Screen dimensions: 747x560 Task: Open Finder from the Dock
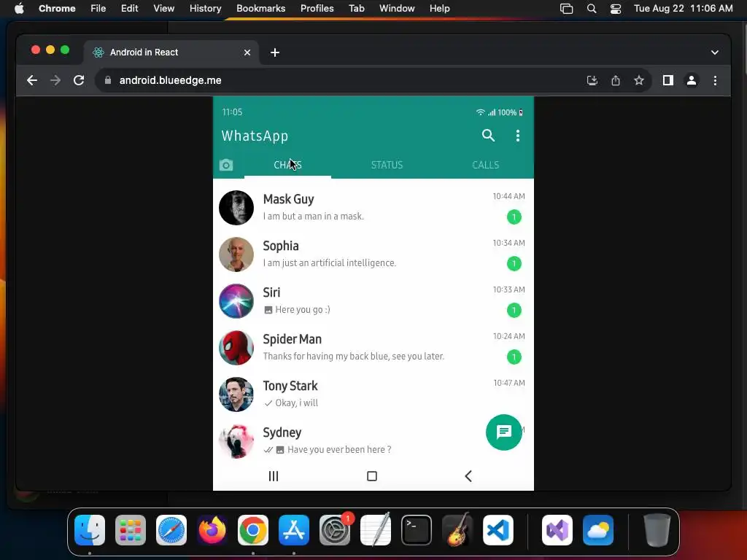coord(90,530)
